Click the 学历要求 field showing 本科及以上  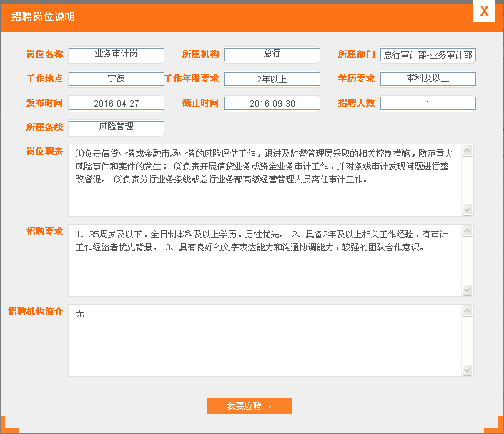(428, 79)
